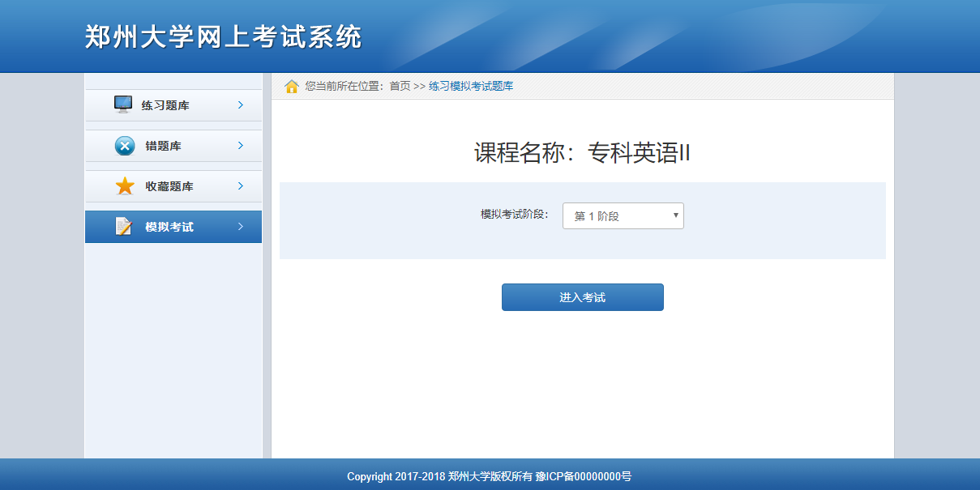Screen dimensions: 980x490
Task: Expand the 练习题库 chevron arrow
Action: (241, 104)
